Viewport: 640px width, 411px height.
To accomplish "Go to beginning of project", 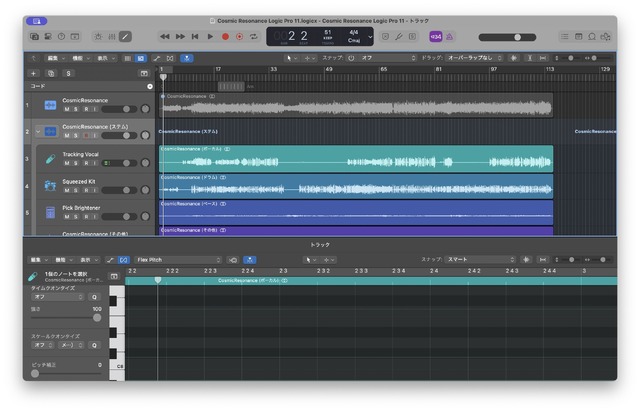I will [x=195, y=37].
